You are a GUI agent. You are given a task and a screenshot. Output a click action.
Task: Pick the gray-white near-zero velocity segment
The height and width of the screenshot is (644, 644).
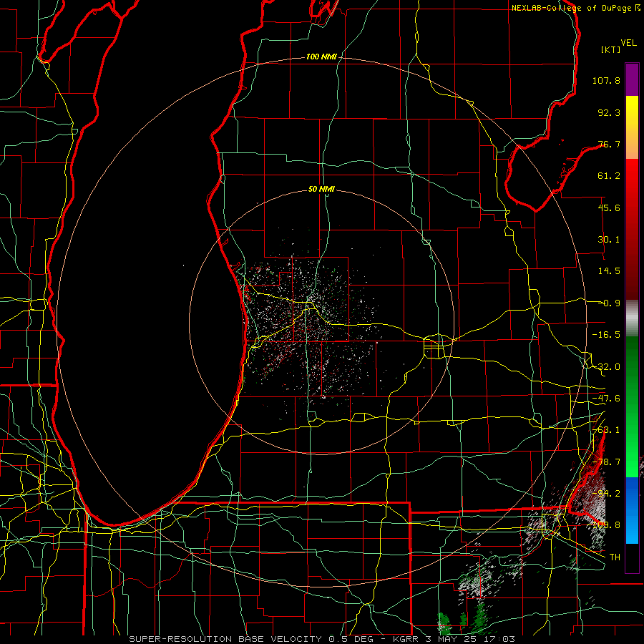click(632, 318)
